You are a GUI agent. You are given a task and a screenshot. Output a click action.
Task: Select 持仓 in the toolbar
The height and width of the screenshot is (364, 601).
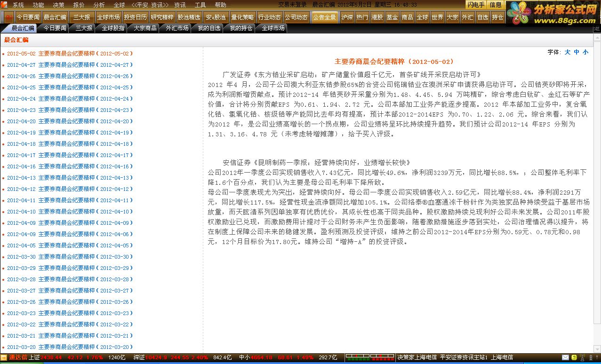[497, 17]
